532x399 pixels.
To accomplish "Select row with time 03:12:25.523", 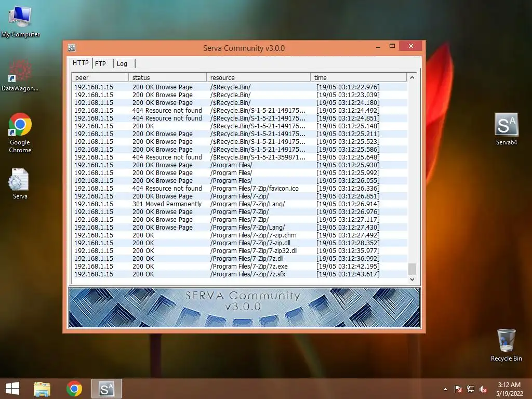I will (240, 141).
